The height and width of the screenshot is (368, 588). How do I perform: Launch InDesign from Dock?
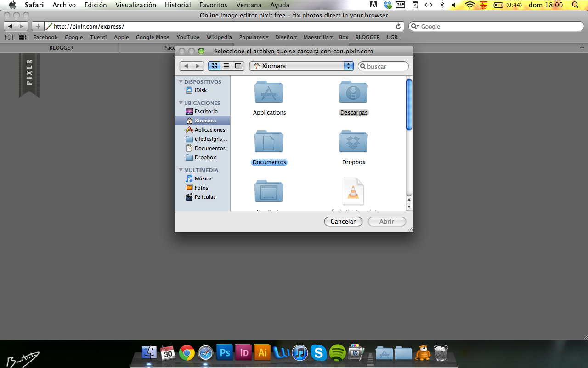243,353
